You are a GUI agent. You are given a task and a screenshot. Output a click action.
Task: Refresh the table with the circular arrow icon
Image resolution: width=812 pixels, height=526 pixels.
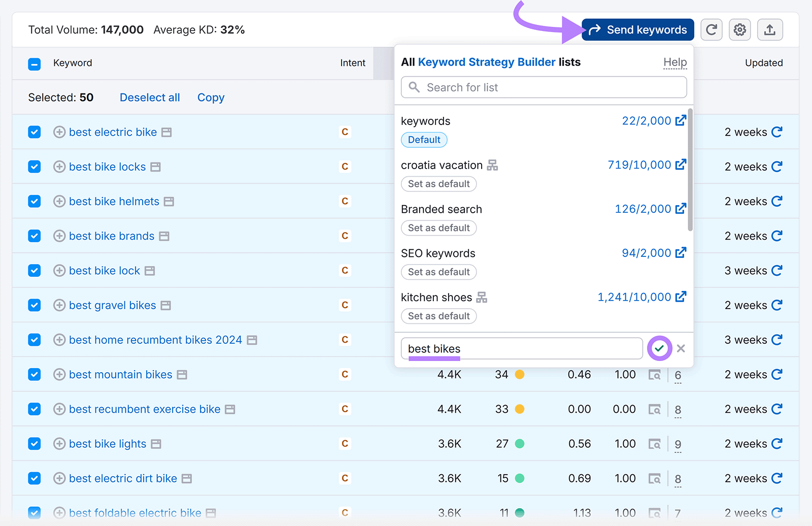point(711,29)
